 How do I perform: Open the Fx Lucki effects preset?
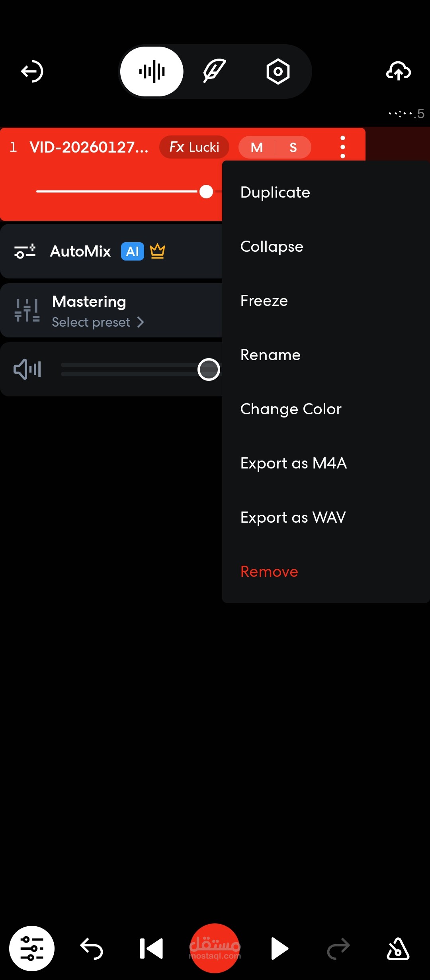click(x=194, y=147)
